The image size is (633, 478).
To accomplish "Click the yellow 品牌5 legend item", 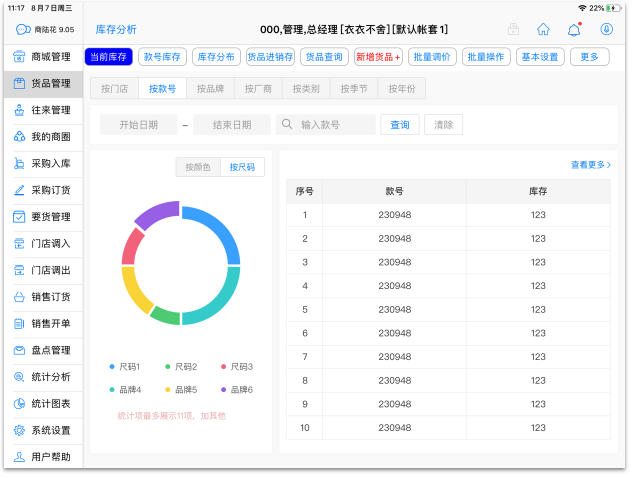I will (x=181, y=390).
